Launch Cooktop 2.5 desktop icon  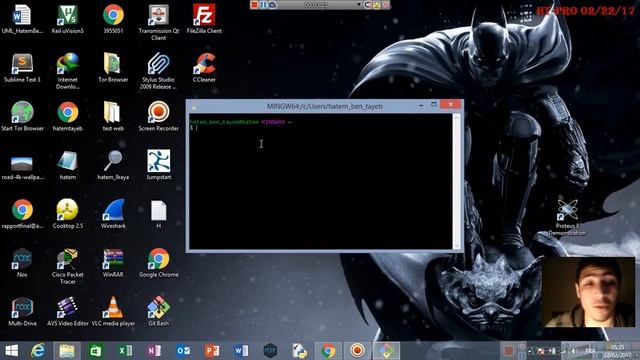[x=68, y=214]
